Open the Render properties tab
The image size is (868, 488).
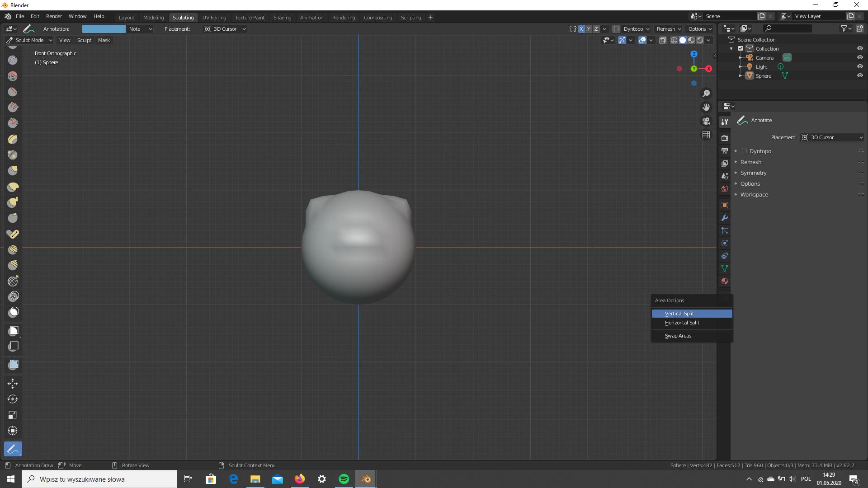pyautogui.click(x=725, y=138)
